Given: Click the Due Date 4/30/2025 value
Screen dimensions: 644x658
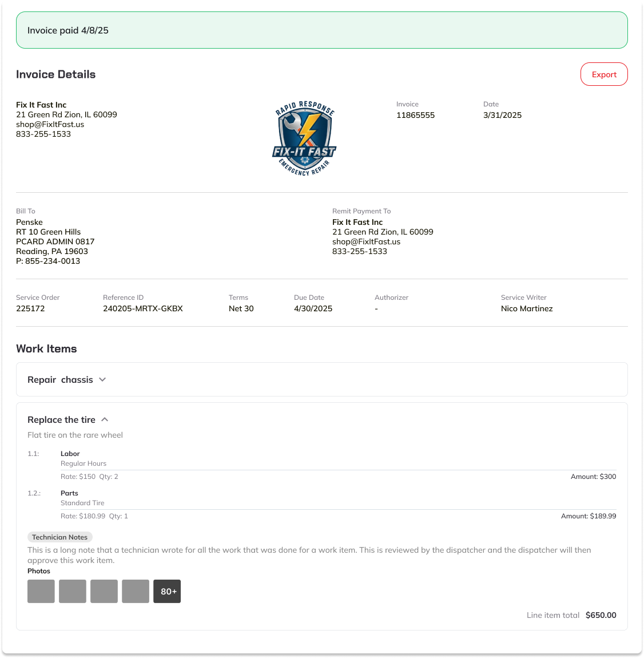Looking at the screenshot, I should (x=313, y=308).
